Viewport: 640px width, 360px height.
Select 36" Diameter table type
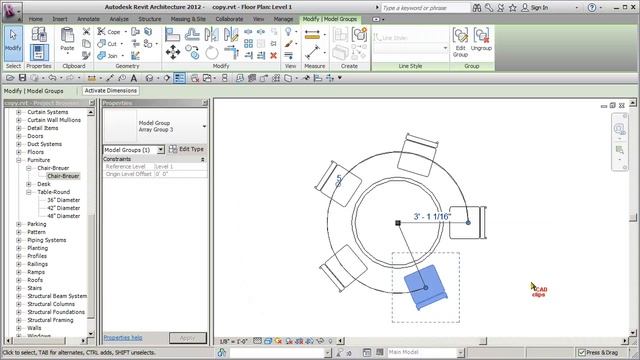click(64, 200)
